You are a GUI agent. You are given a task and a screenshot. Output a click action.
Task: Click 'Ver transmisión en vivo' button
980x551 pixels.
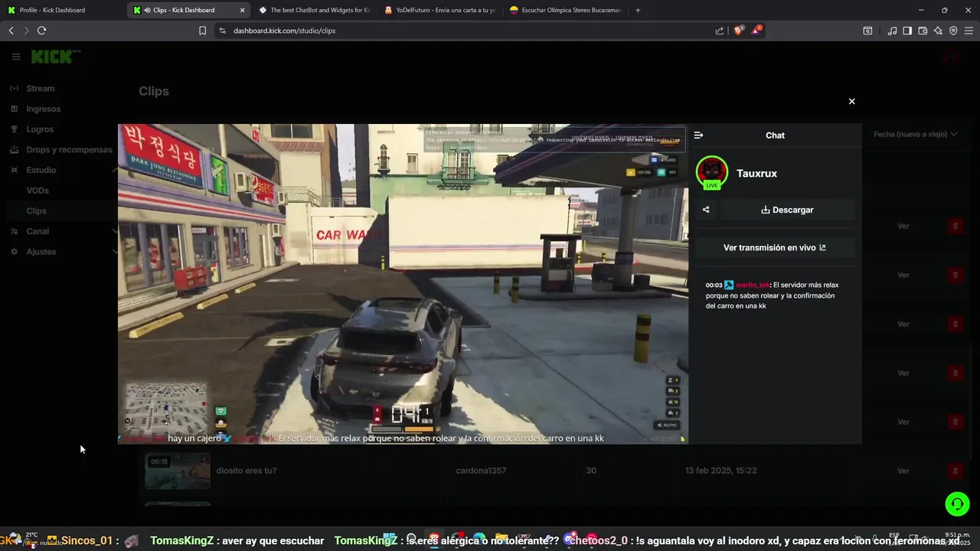(775, 248)
